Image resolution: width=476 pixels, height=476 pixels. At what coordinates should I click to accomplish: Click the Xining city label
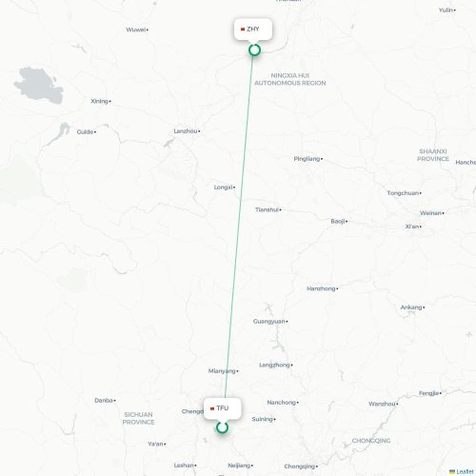[100, 101]
